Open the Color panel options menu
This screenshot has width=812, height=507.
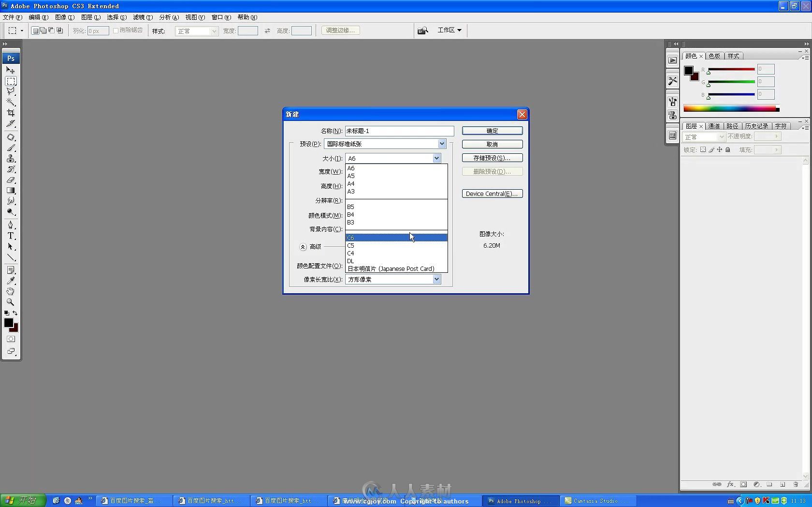click(x=805, y=58)
